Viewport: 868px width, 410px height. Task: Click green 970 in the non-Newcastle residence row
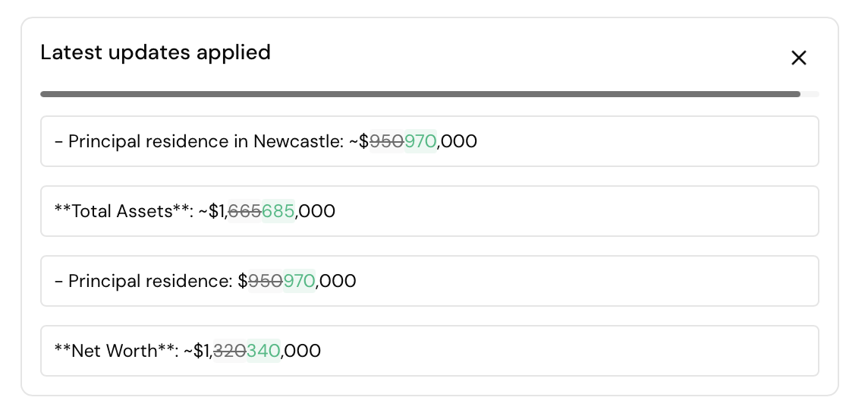299,281
